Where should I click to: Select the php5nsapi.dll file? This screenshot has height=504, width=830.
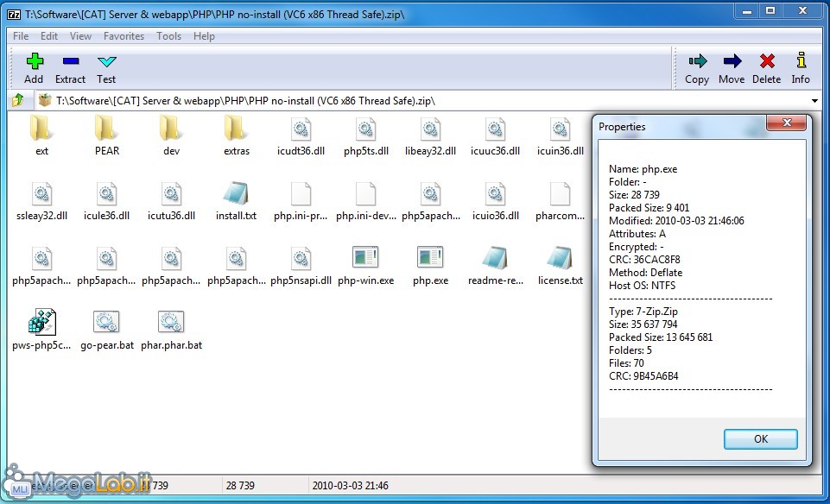point(301,266)
